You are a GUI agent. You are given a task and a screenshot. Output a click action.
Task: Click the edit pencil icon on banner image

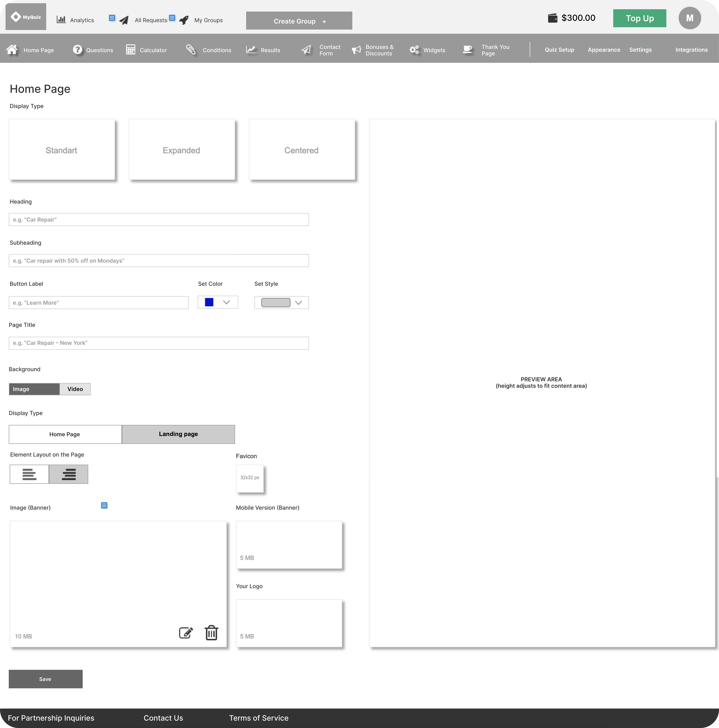(x=186, y=633)
